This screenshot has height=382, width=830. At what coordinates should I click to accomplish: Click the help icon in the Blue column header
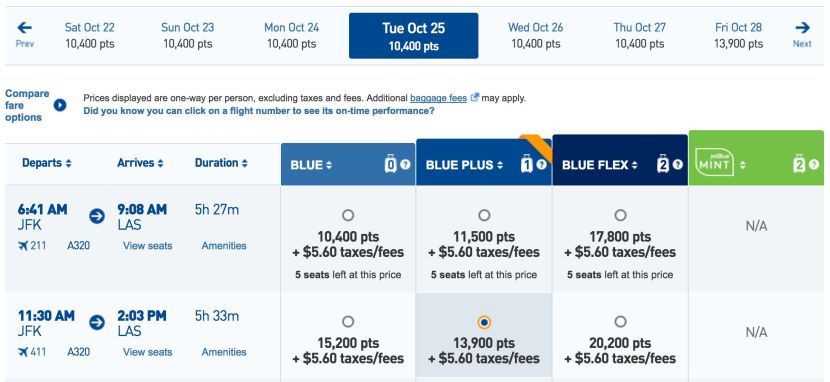pyautogui.click(x=405, y=165)
